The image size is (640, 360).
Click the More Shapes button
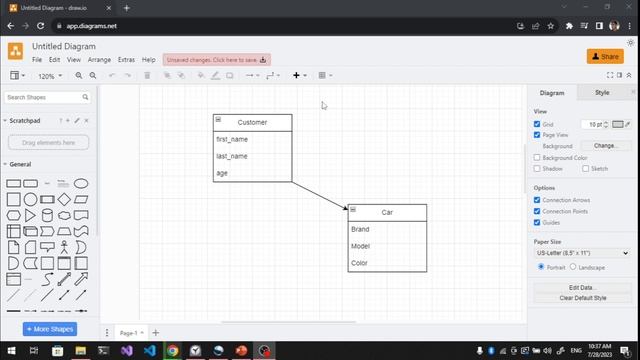click(50, 329)
